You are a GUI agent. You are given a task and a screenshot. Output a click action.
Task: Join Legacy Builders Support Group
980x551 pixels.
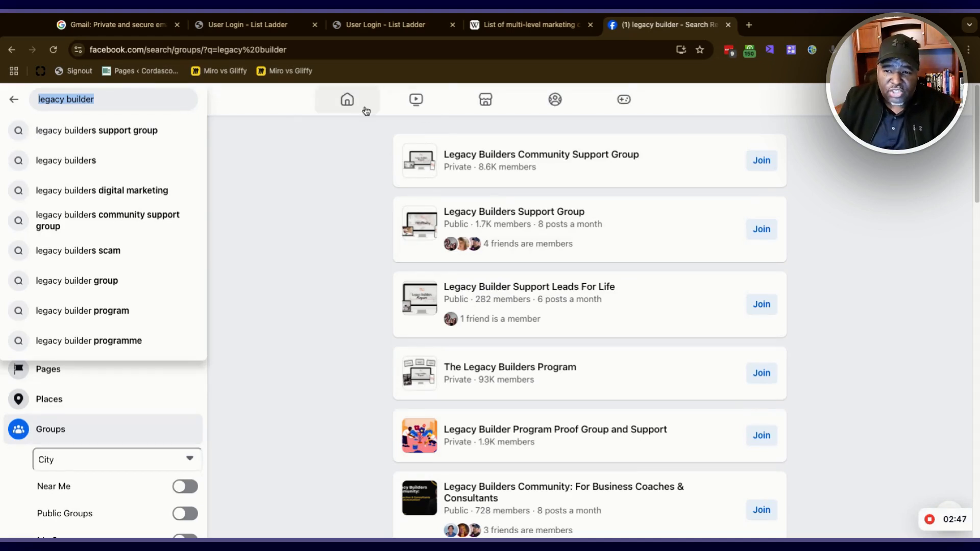pos(762,229)
